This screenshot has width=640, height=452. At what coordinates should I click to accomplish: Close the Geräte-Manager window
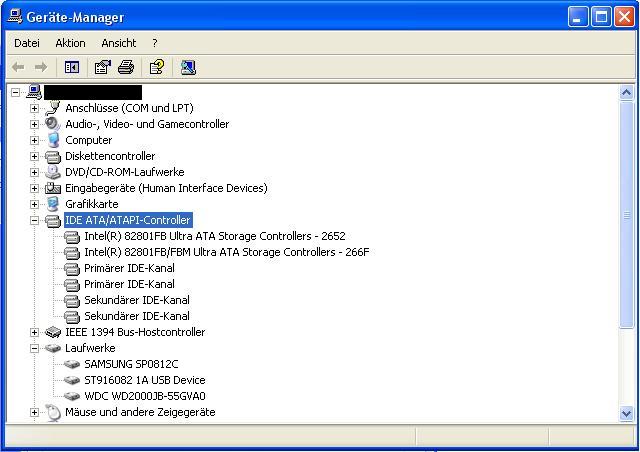pos(624,17)
